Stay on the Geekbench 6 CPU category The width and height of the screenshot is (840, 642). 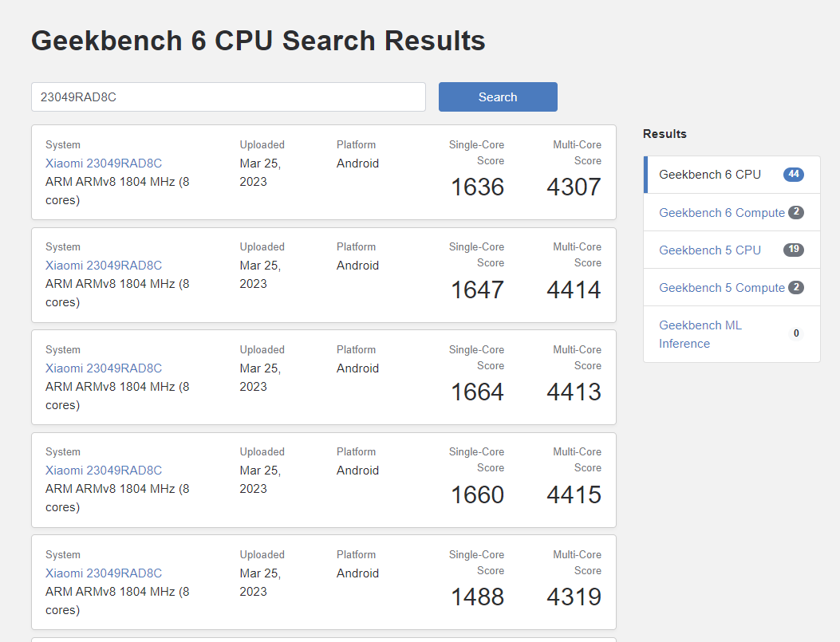pyautogui.click(x=710, y=174)
